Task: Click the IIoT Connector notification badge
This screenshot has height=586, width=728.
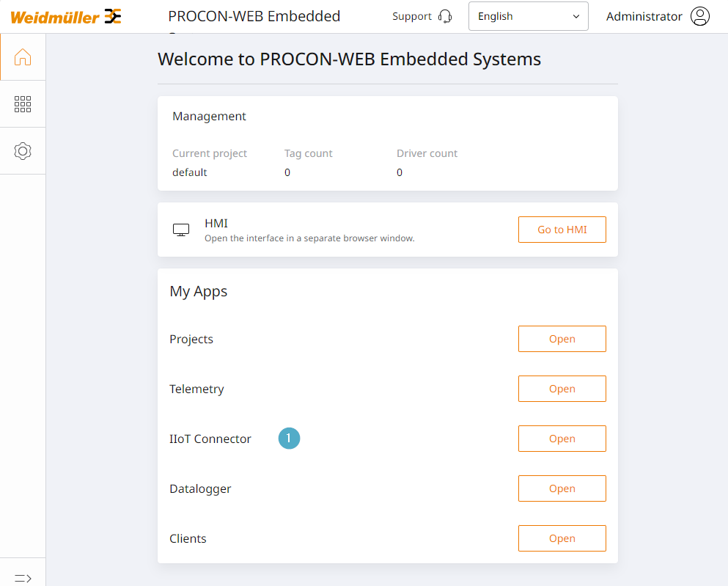Action: [x=289, y=439]
